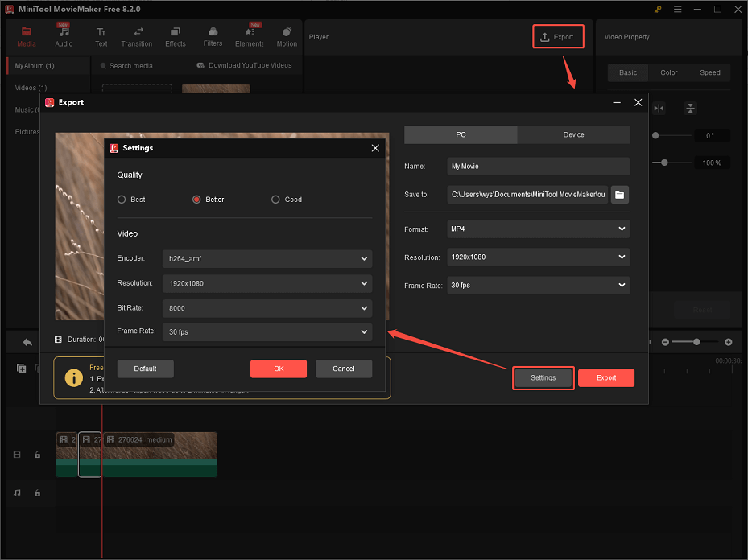Click the zoom in plus icon on timeline

pyautogui.click(x=729, y=342)
